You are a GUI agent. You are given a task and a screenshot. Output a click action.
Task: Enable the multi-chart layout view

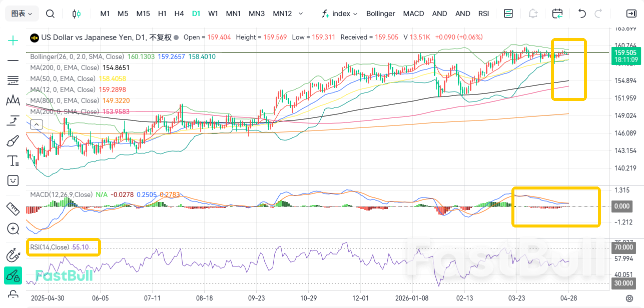[x=508, y=14]
